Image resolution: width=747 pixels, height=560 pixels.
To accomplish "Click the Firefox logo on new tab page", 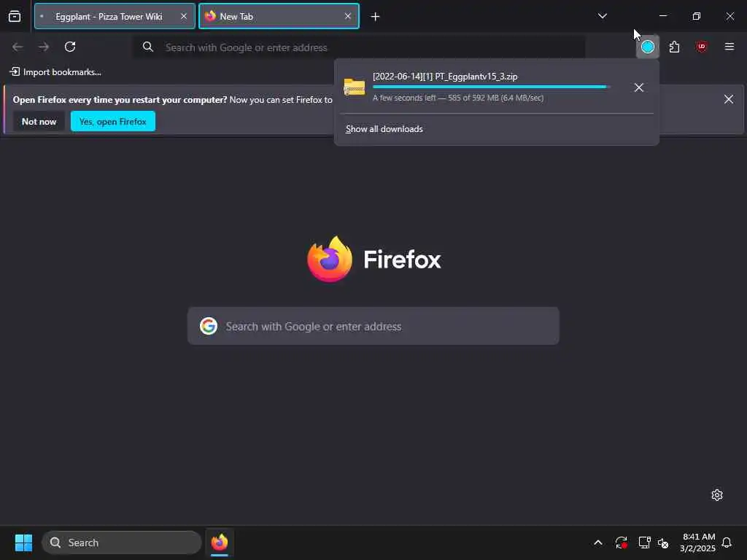I will (x=330, y=260).
